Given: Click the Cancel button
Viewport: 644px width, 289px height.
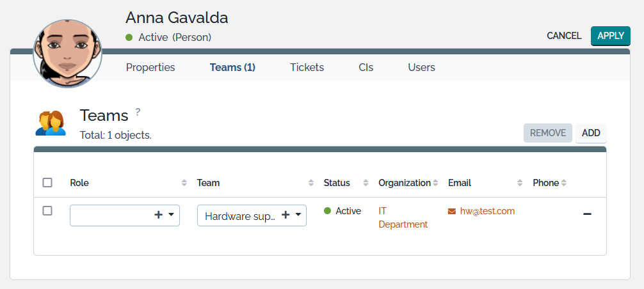Looking at the screenshot, I should pos(564,36).
